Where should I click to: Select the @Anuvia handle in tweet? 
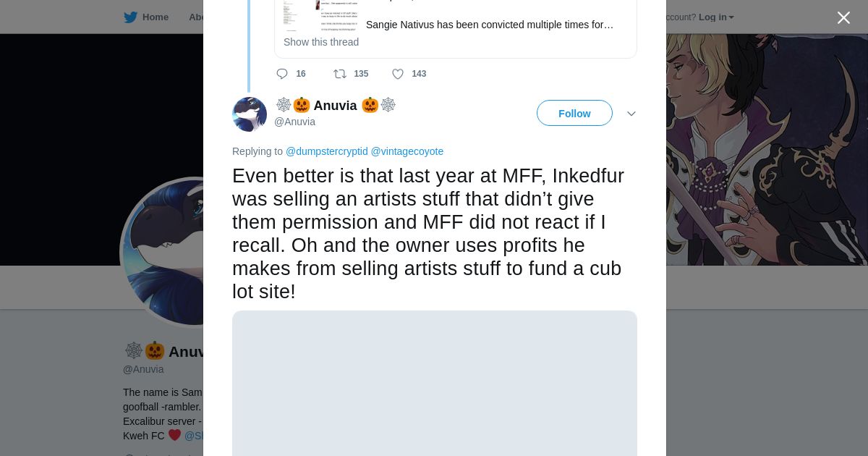click(294, 122)
